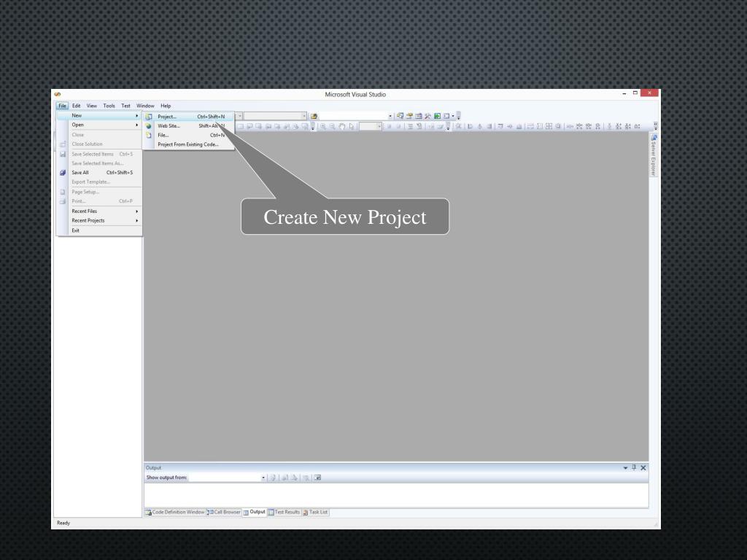Click the Zoom In magnifier icon
Viewport: 747px width, 560px height.
click(323, 126)
